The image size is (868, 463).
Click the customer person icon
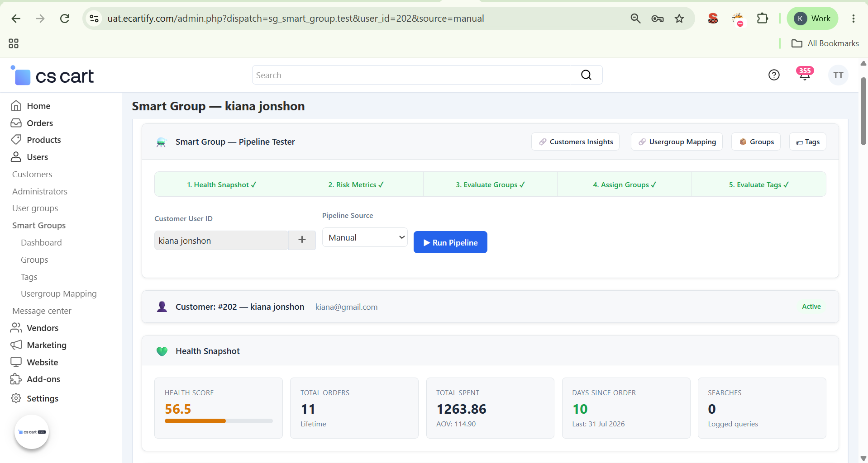click(x=162, y=307)
